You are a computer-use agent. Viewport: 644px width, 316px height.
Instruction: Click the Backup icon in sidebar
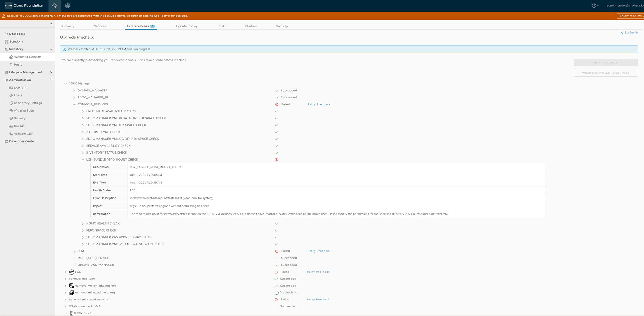point(11,126)
